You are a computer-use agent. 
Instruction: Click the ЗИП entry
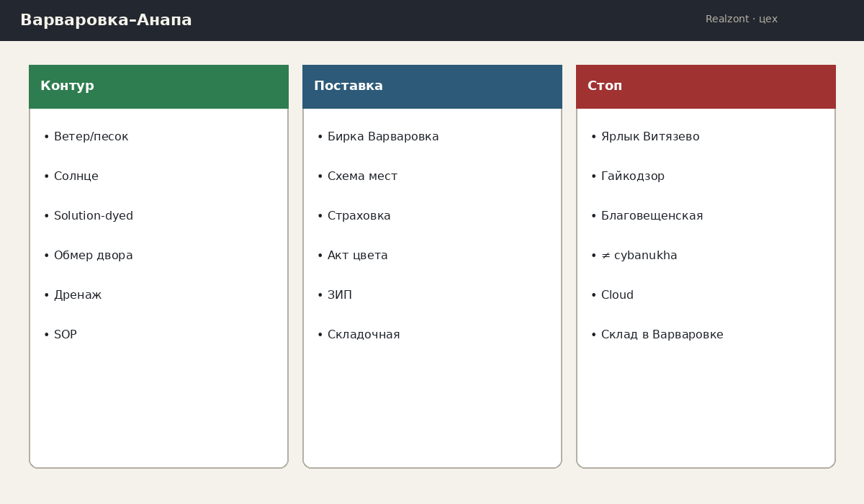click(334, 295)
